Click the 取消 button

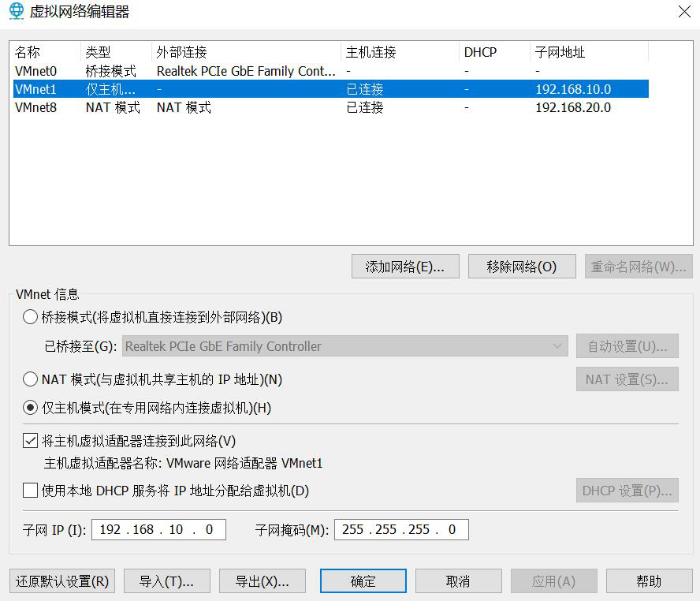[x=459, y=581]
